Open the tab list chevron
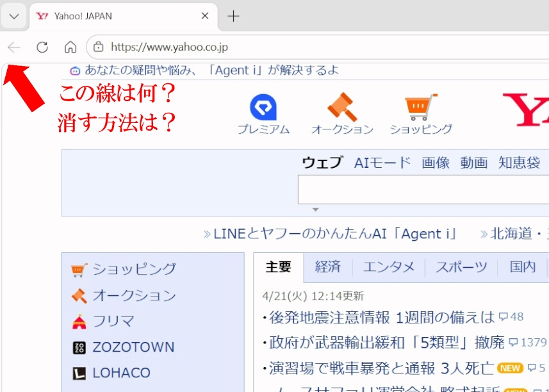549x392 pixels. [13, 16]
